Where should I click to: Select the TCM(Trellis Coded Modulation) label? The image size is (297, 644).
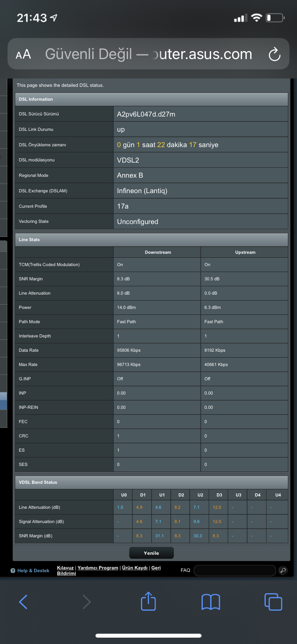pos(49,264)
